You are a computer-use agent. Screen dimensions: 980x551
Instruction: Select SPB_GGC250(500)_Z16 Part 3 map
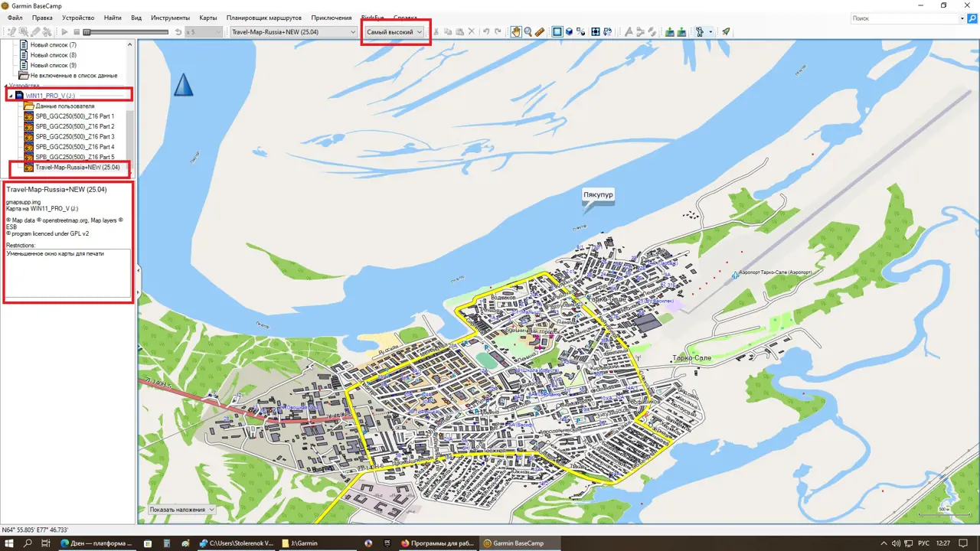pyautogui.click(x=75, y=136)
